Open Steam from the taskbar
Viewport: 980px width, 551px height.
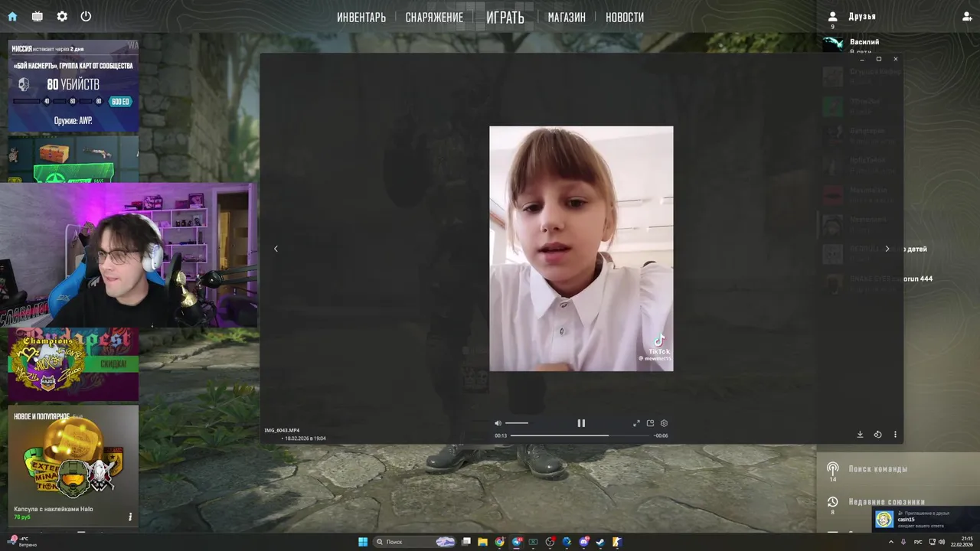click(x=600, y=542)
